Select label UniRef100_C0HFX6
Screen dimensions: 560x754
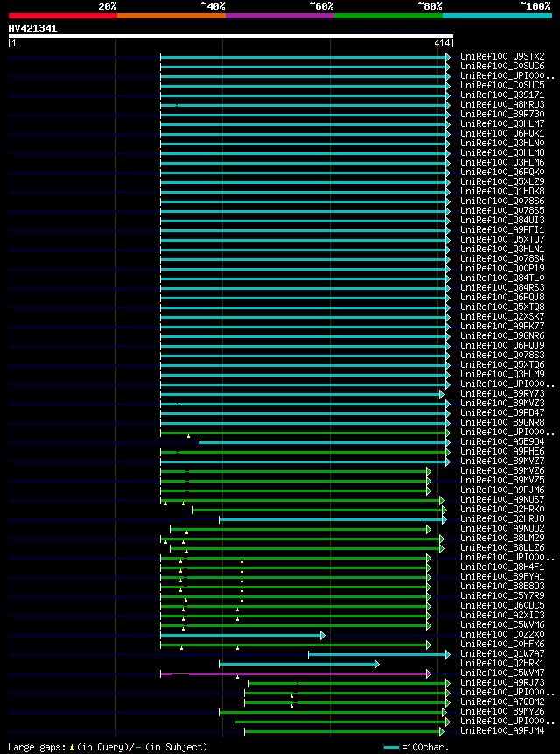pyautogui.click(x=502, y=644)
